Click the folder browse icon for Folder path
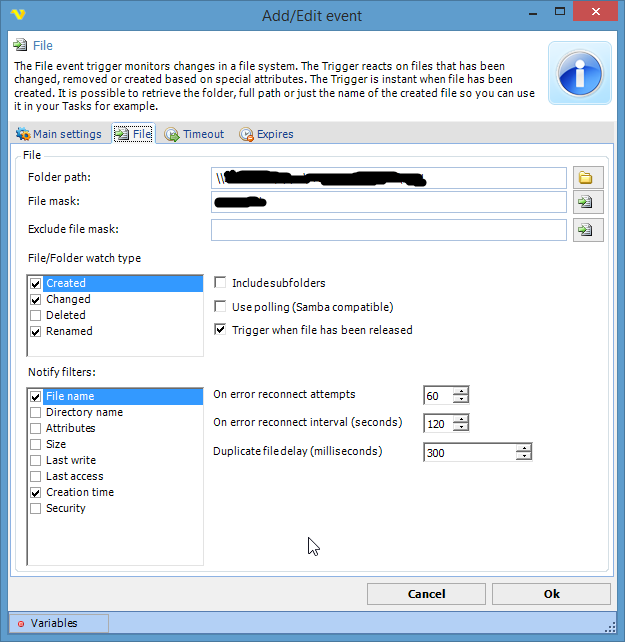 click(586, 178)
